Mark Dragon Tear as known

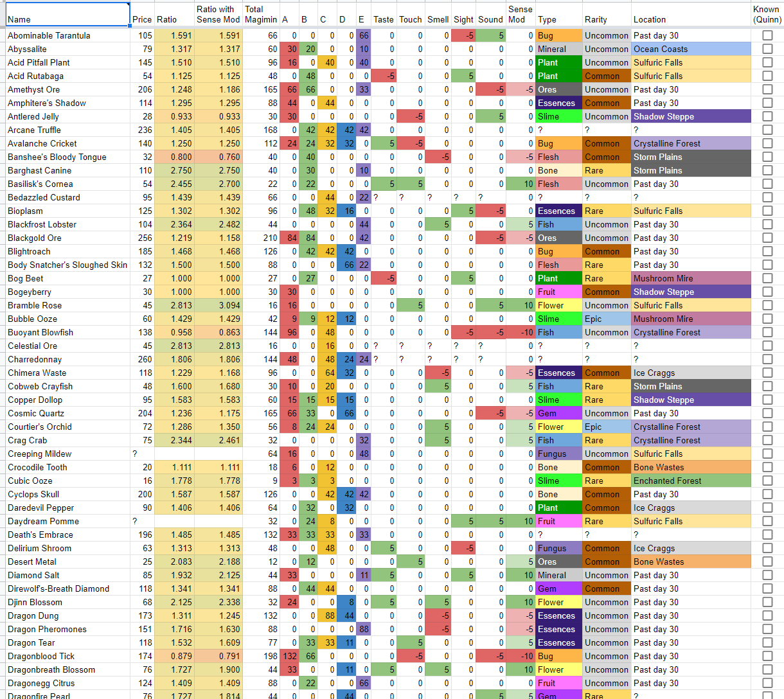click(x=767, y=642)
